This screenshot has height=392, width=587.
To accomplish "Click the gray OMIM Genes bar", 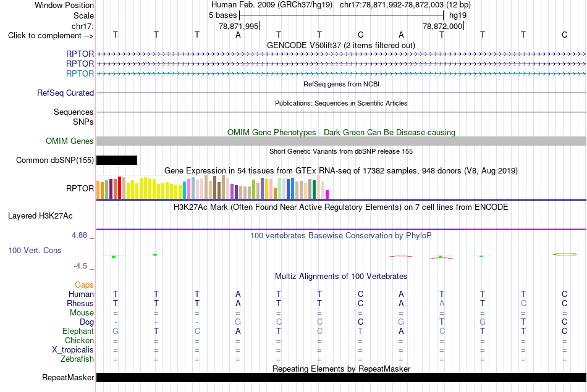I will pos(341,141).
